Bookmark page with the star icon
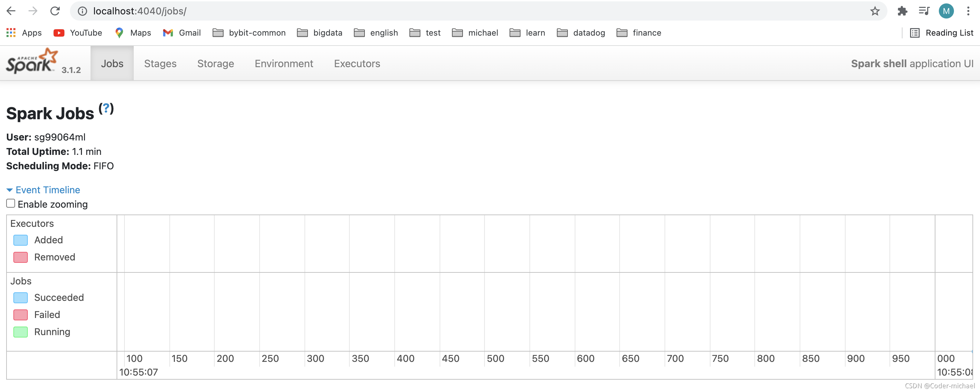The height and width of the screenshot is (392, 980). pos(875,11)
